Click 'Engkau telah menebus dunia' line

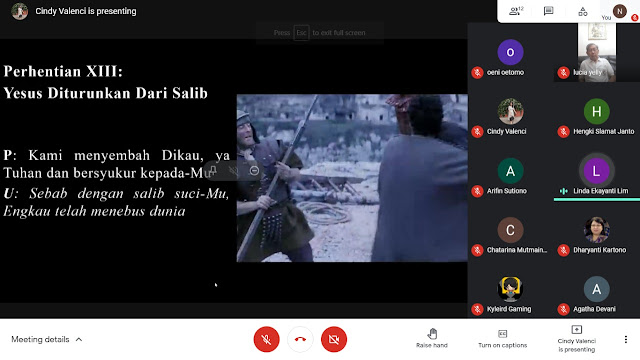[94, 211]
